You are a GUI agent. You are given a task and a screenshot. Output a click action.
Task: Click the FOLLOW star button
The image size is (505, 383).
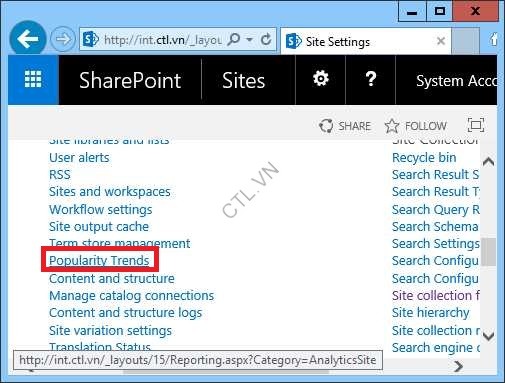(415, 126)
